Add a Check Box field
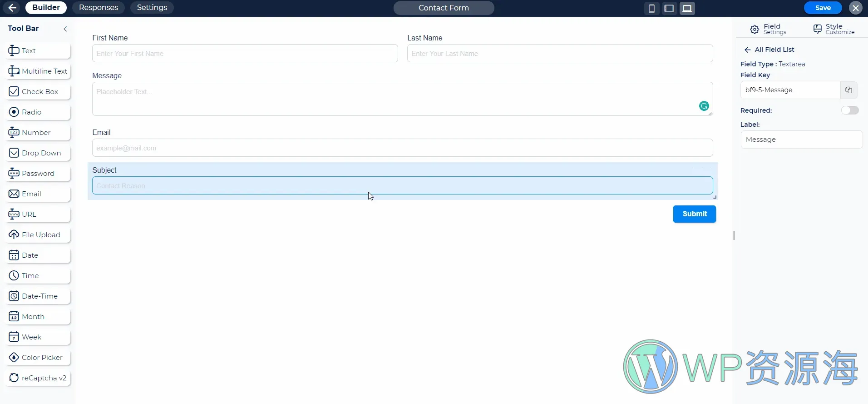Viewport: 868px width, 404px height. 39,92
